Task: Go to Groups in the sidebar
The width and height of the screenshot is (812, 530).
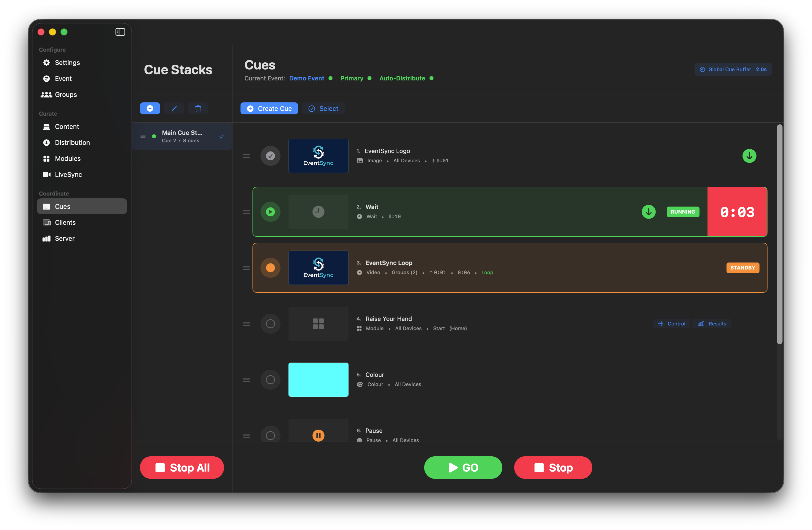Action: (82, 95)
